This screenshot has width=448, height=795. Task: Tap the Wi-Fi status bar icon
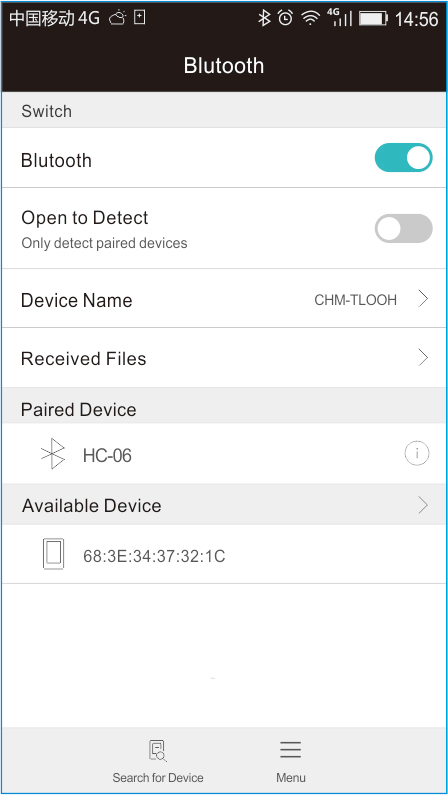(x=310, y=19)
